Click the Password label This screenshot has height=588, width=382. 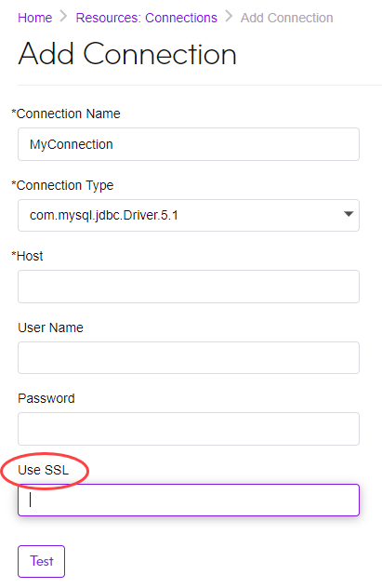click(x=46, y=398)
